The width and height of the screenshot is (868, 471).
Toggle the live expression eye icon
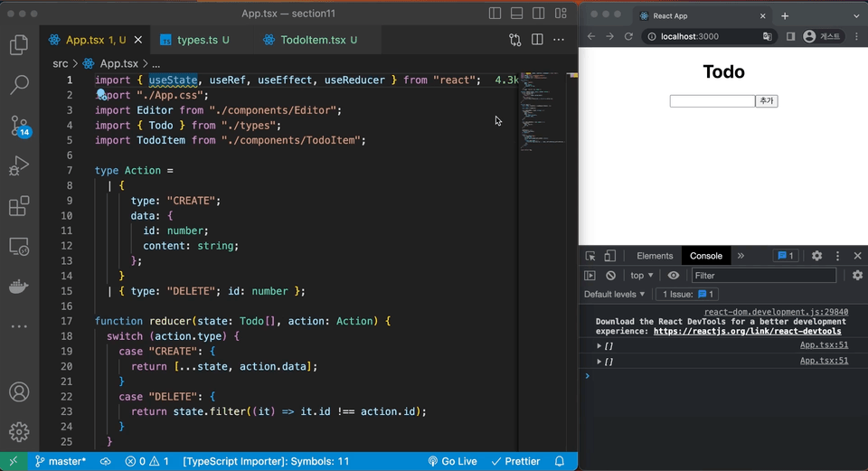[x=674, y=276]
